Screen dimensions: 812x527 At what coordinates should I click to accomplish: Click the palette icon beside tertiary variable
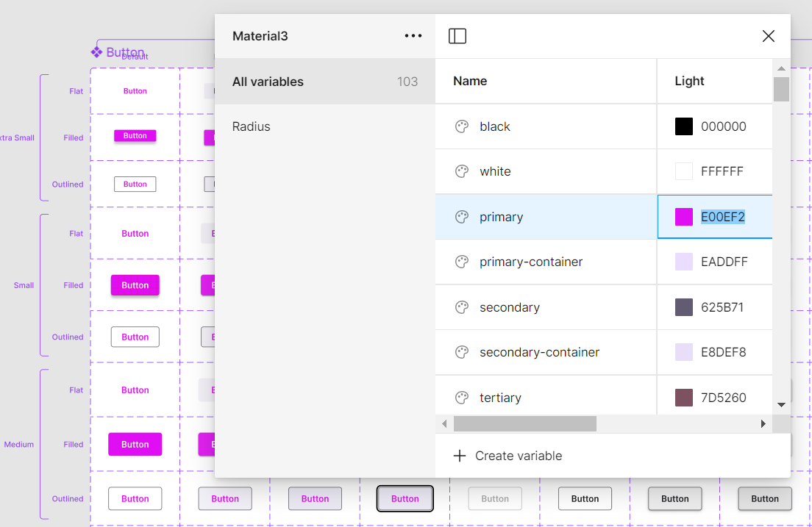tap(462, 396)
